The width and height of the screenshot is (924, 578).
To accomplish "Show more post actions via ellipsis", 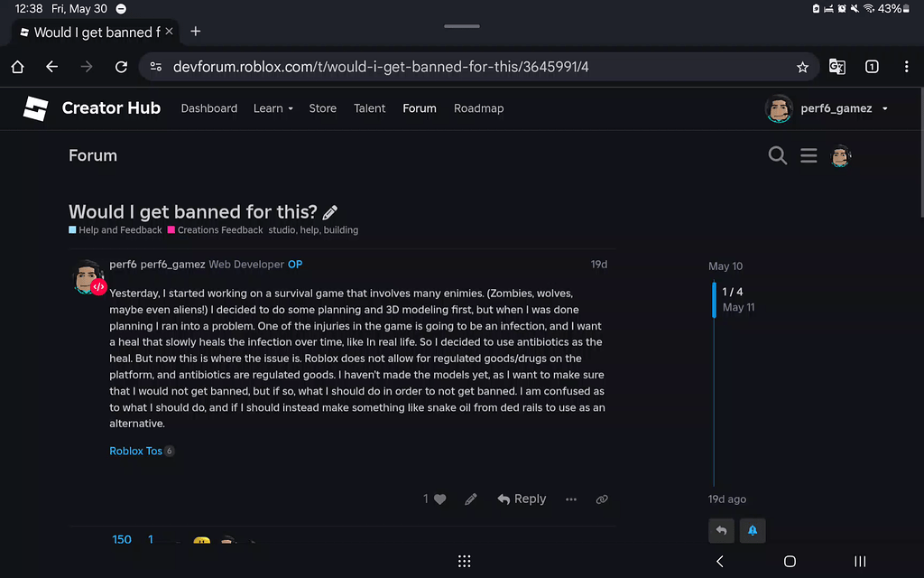I will [x=570, y=499].
